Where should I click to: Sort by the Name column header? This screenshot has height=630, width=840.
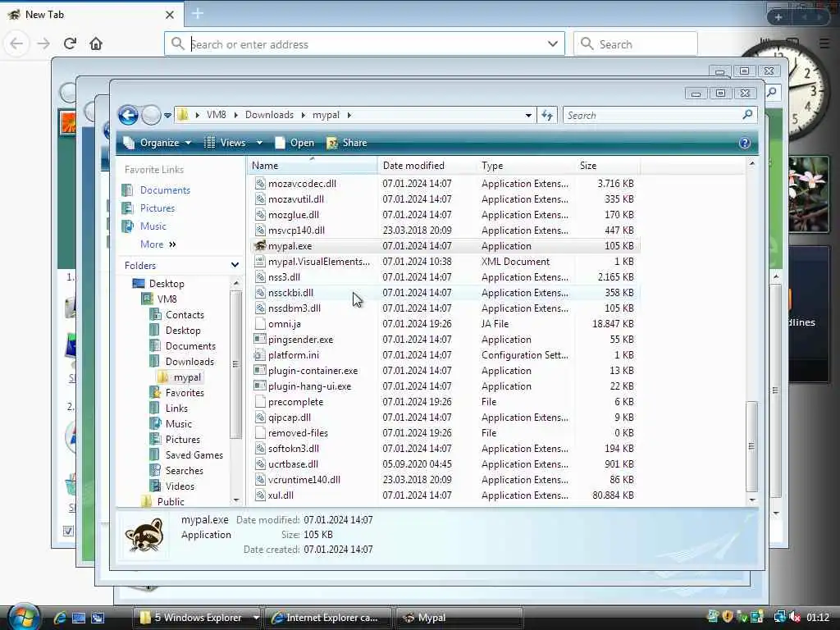coord(313,166)
